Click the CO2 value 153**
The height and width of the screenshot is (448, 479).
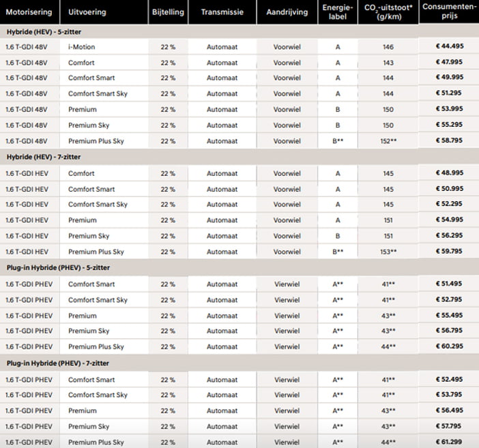[x=388, y=252]
